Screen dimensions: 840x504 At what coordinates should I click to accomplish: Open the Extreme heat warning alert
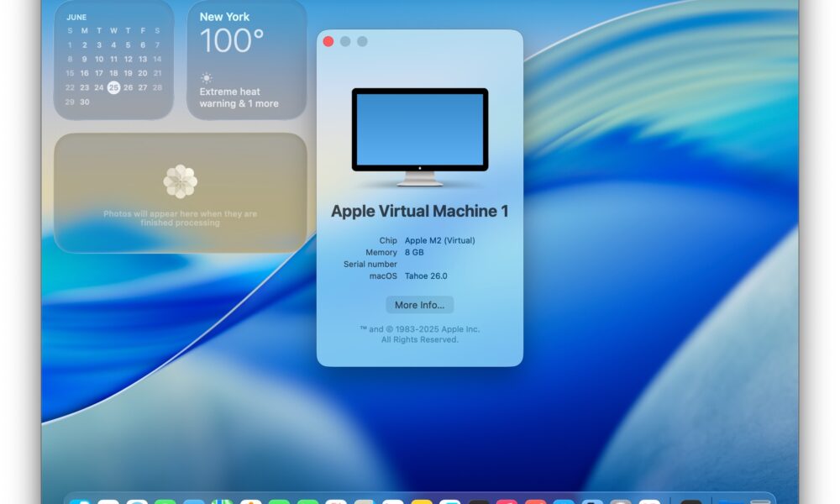(239, 97)
